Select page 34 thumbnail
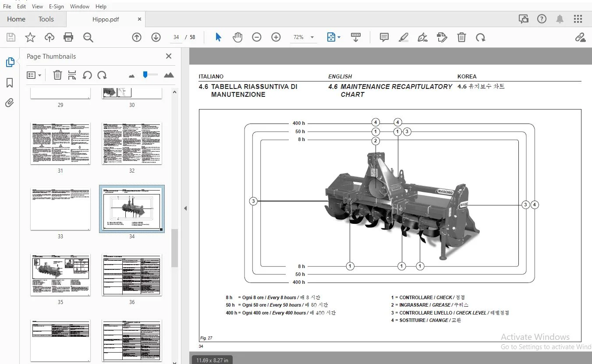 click(x=132, y=209)
